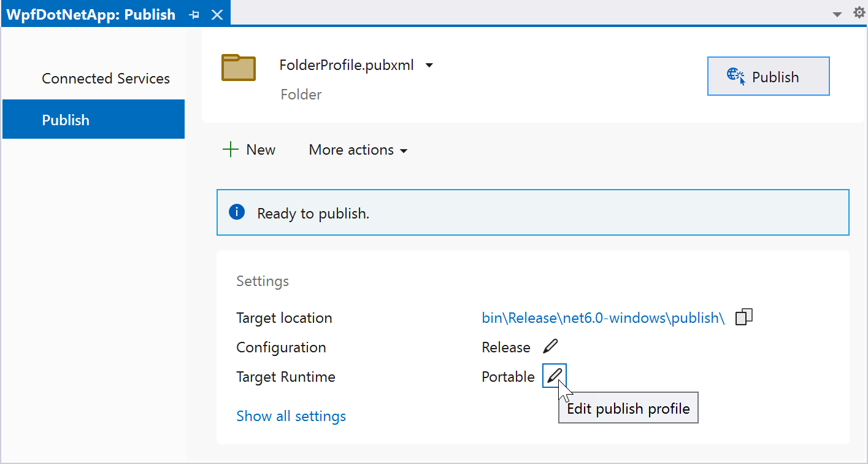
Task: Select the Publish sidebar item
Action: [x=93, y=120]
